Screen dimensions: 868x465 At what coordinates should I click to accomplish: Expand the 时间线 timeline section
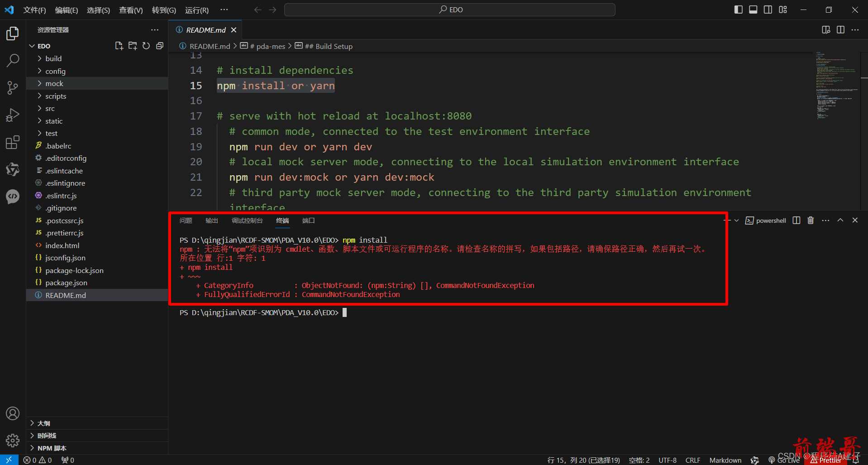[97, 436]
